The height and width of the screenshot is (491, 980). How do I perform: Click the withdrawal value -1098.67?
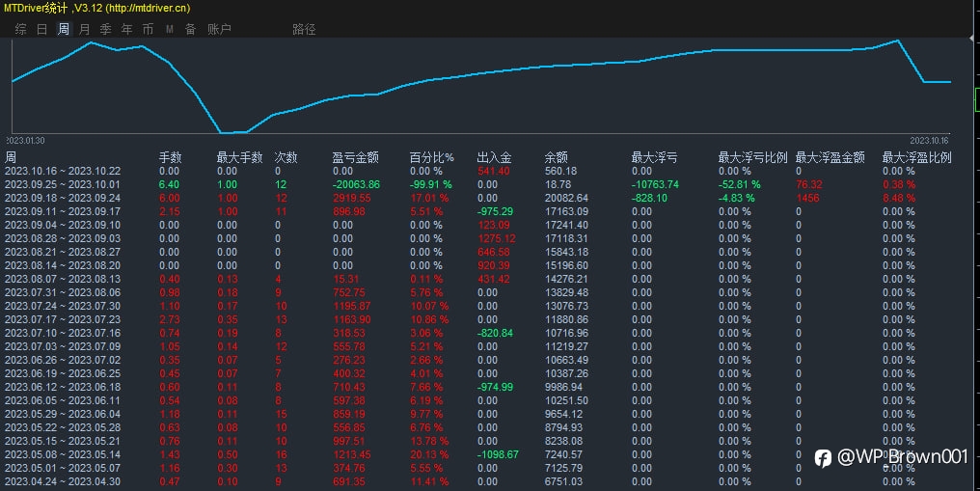click(x=498, y=454)
